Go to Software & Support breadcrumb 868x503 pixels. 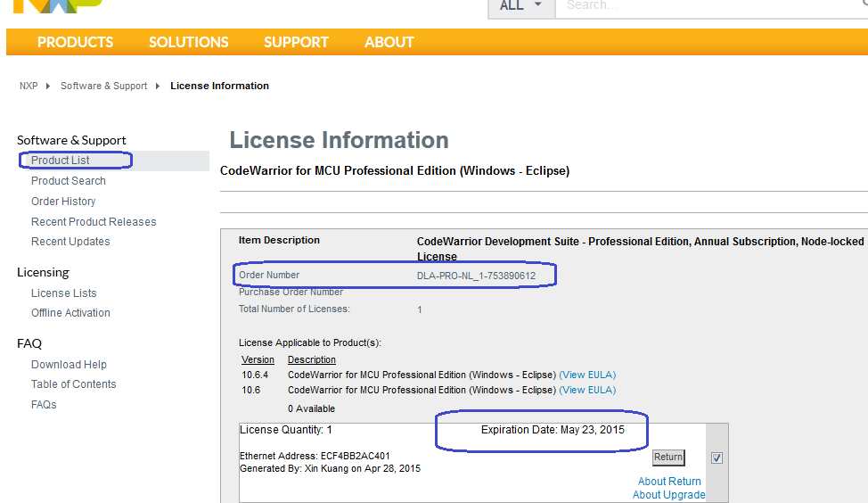103,86
